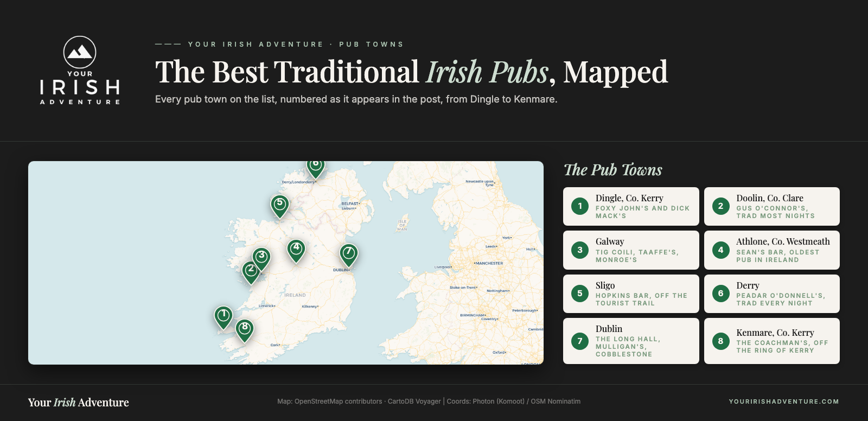Click 'Tig Coili, Taaffe's, Monroe's' text

click(637, 256)
